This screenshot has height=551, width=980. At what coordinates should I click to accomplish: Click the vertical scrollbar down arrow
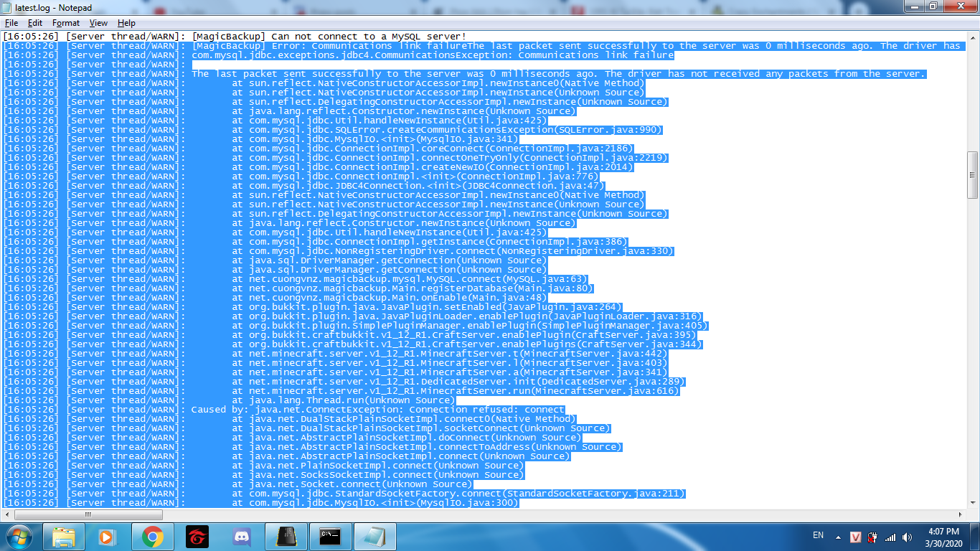pyautogui.click(x=973, y=502)
